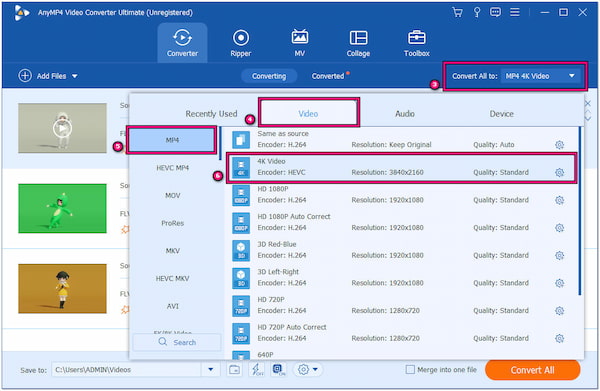Image resolution: width=600 pixels, height=391 pixels.
Task: Open the MV maker module
Action: pos(300,43)
